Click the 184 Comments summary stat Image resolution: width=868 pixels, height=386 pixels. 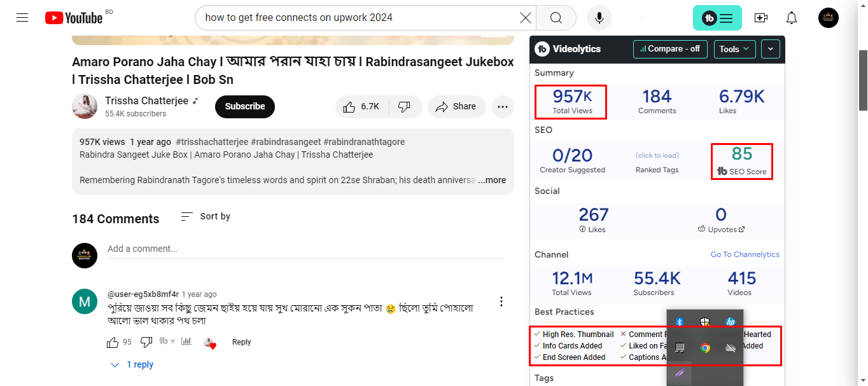(657, 101)
